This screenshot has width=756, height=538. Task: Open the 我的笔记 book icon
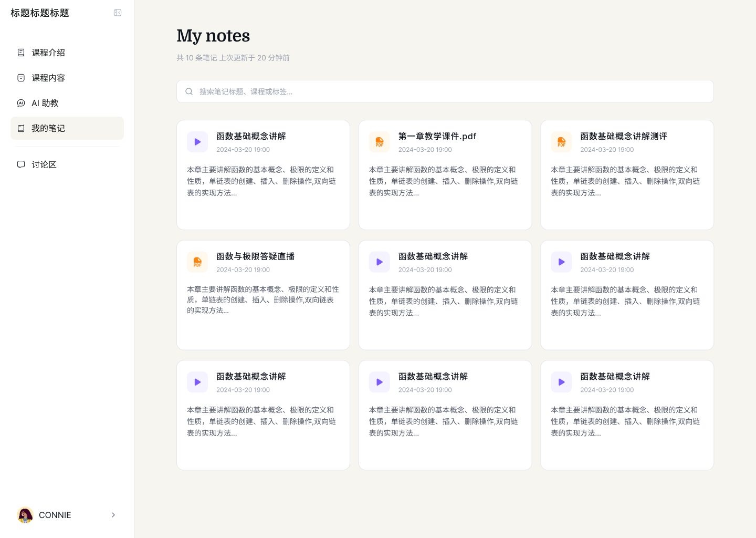point(21,128)
